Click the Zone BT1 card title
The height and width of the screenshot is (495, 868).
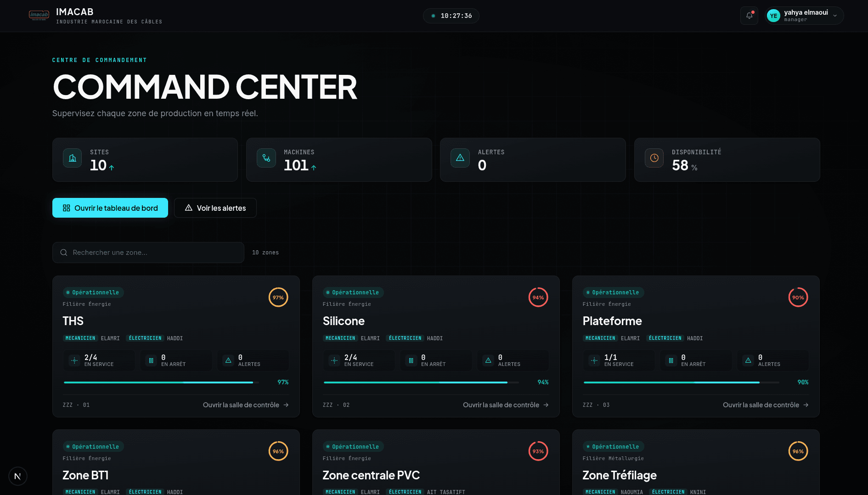85,475
